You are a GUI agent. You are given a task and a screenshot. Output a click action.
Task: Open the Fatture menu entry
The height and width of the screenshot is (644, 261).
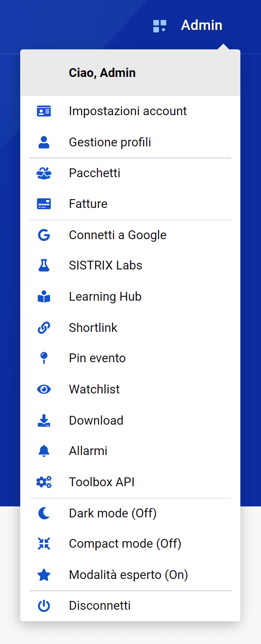click(x=130, y=204)
